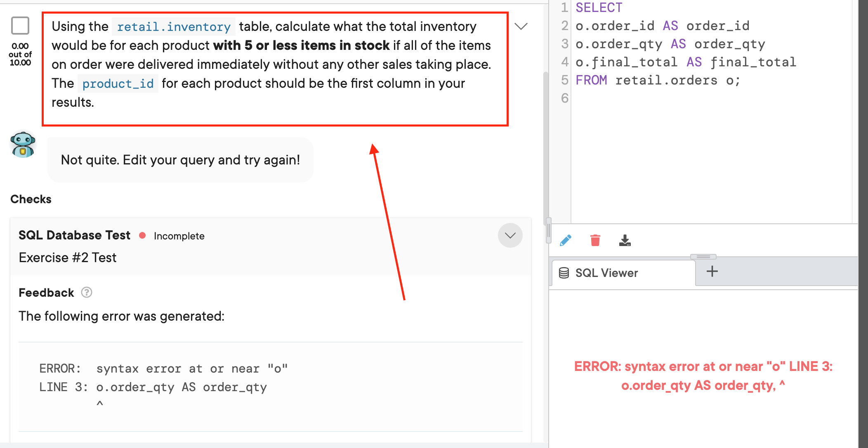Open the Feedback help question mark
The image size is (868, 448).
point(86,293)
